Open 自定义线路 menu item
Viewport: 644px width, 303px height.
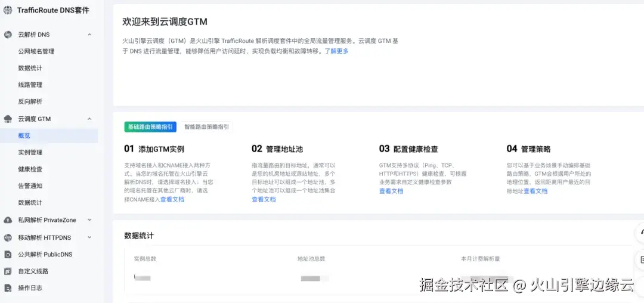pos(33,271)
